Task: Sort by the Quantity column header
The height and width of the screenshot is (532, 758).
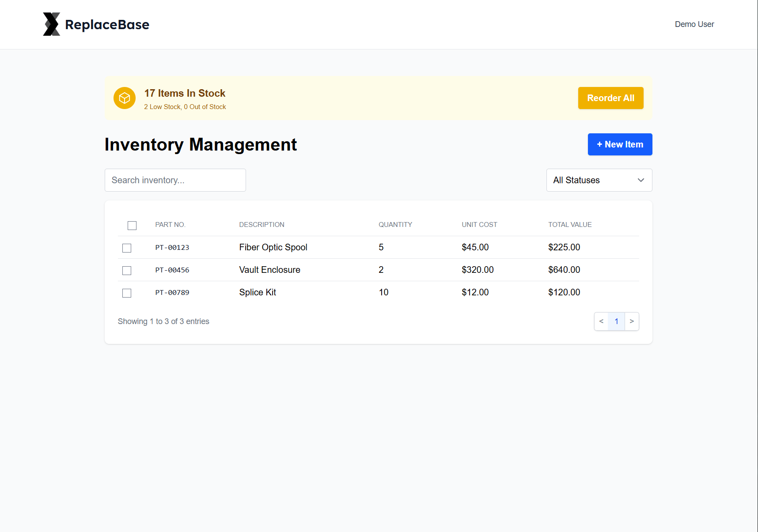Action: pos(395,224)
